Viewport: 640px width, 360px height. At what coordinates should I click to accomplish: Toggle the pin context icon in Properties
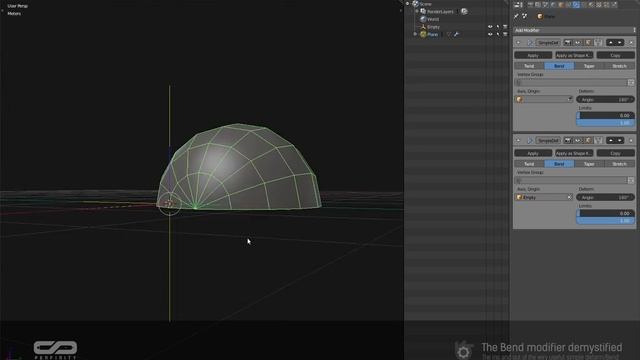pyautogui.click(x=516, y=16)
